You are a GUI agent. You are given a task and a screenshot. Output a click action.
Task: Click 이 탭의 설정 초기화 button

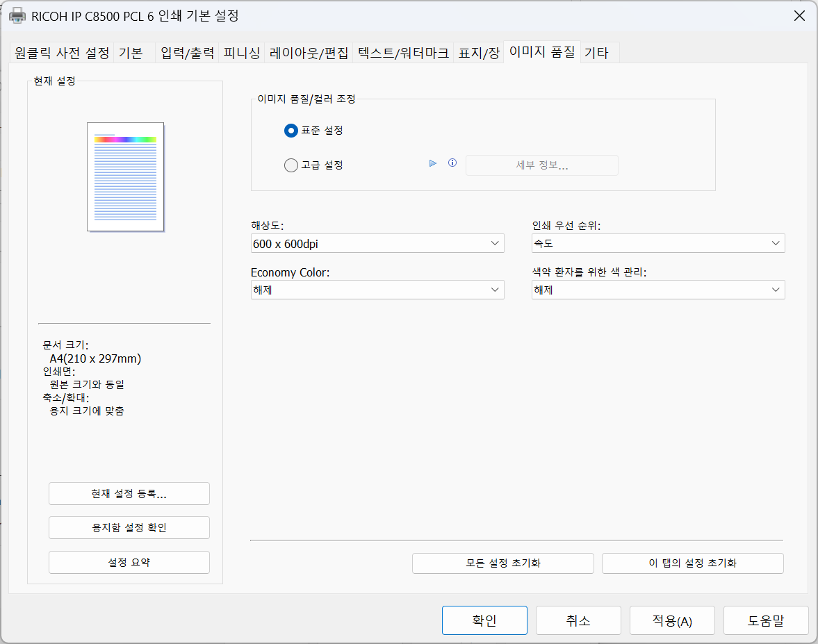[x=692, y=563]
